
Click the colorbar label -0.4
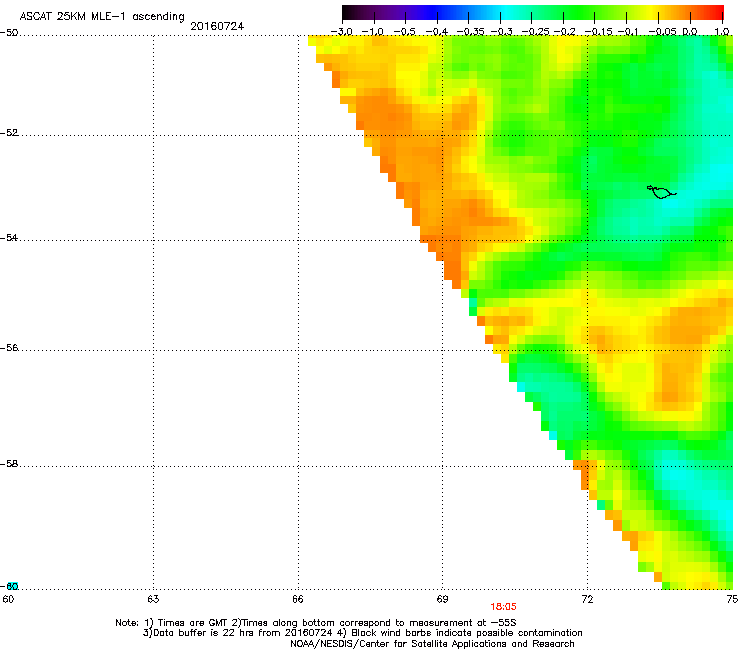437,32
